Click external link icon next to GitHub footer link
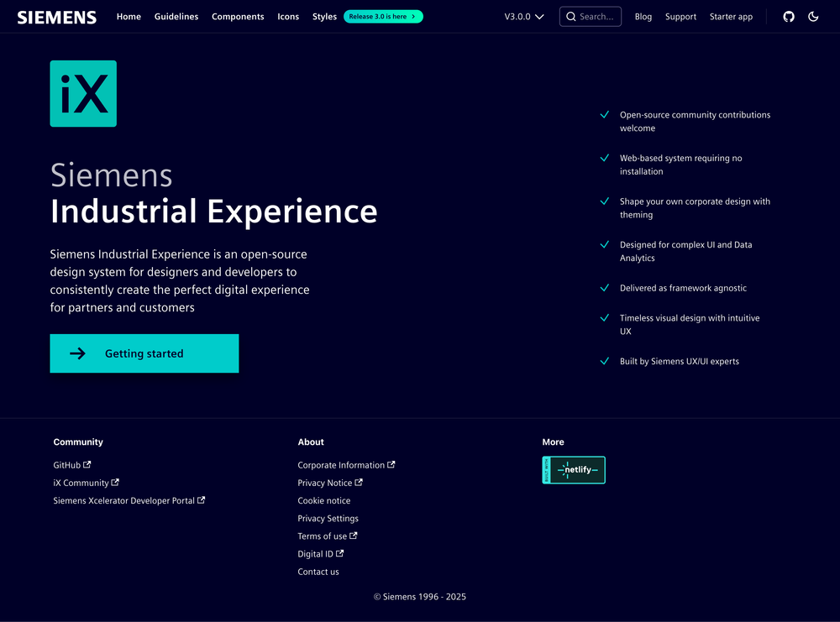Viewport: 840px width, 622px height. [87, 465]
